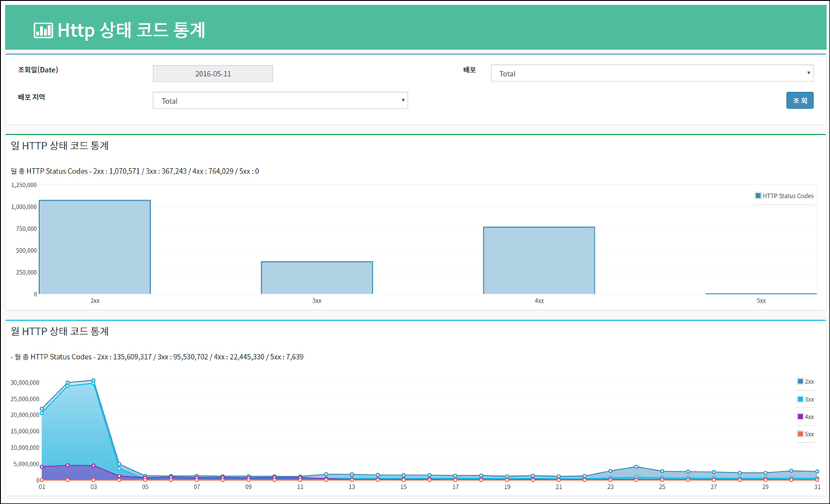Open the 배포 Total dropdown
The image size is (830, 504).
click(652, 74)
